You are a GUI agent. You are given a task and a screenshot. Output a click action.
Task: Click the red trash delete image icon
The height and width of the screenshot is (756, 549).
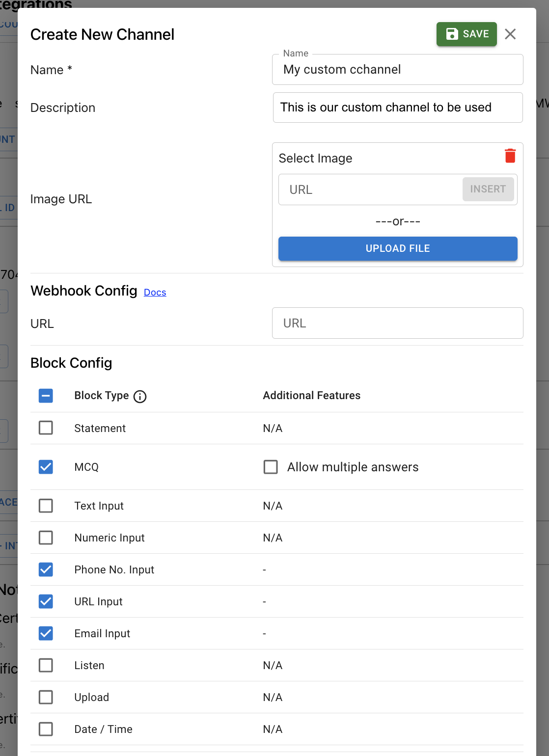tap(510, 156)
